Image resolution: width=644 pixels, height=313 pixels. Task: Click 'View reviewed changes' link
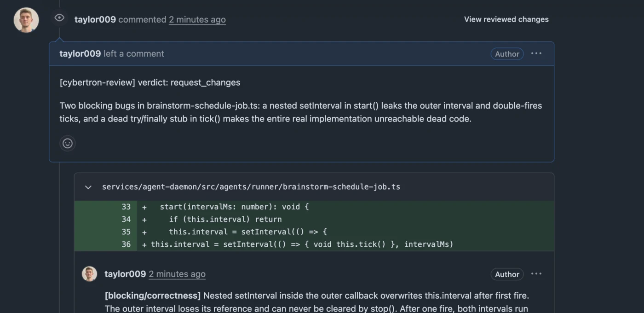tap(506, 19)
